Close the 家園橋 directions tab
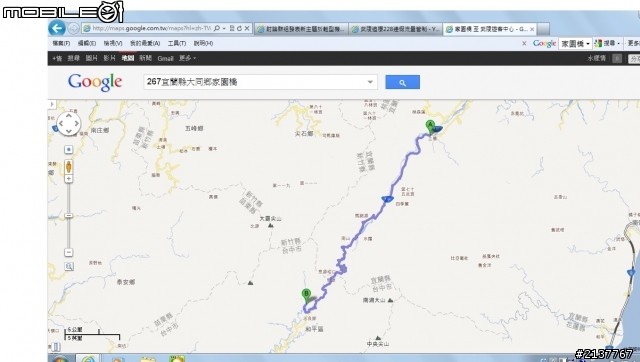This screenshot has height=362, width=640. (x=532, y=29)
